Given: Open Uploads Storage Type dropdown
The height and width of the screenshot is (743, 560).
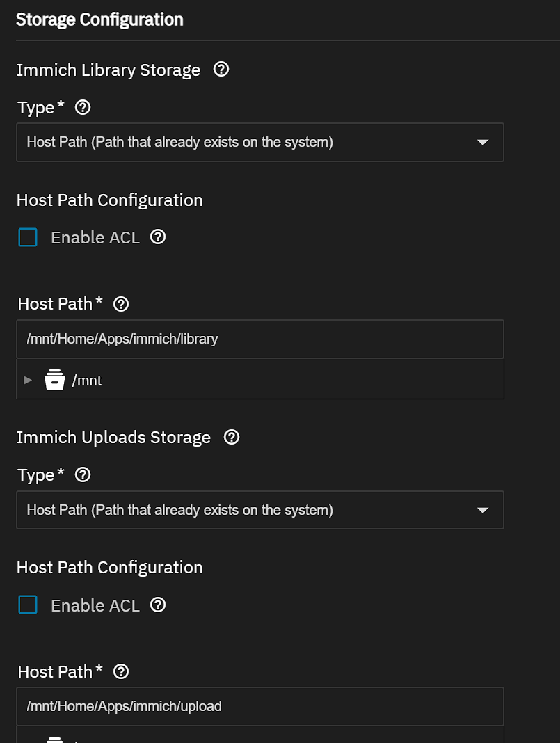Looking at the screenshot, I should coord(260,510).
